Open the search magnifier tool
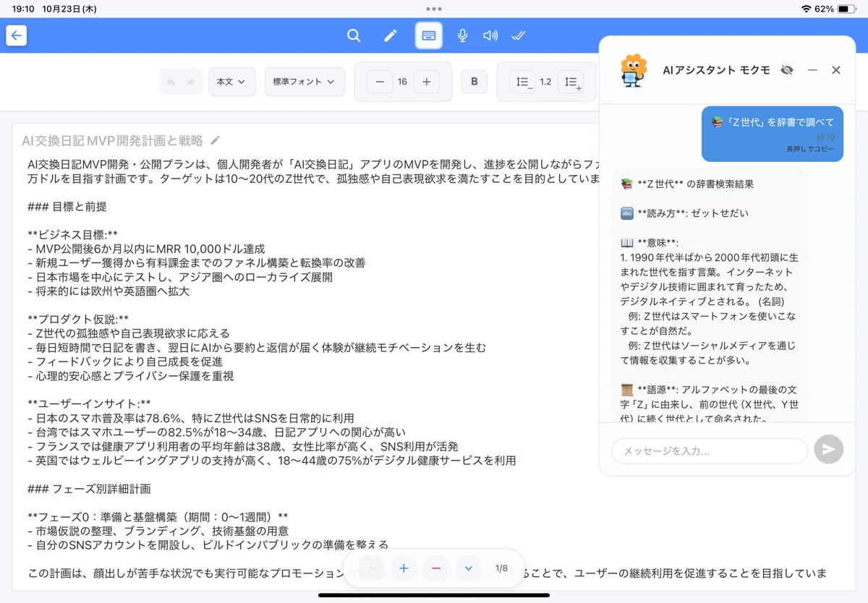This screenshot has width=868, height=603. [x=354, y=35]
